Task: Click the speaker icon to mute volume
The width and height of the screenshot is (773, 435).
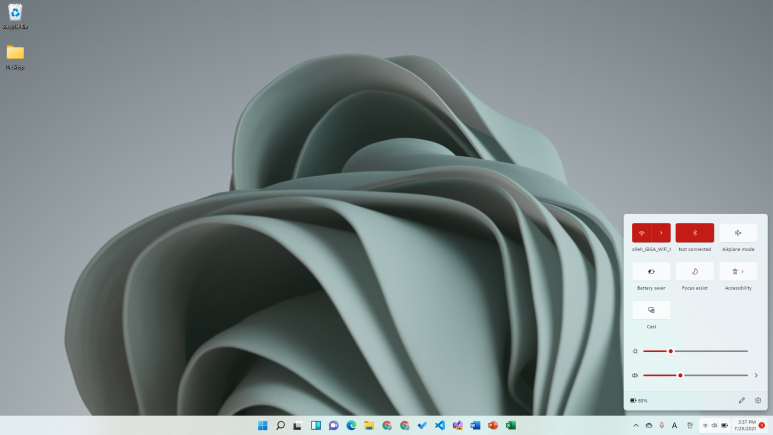Action: [635, 375]
